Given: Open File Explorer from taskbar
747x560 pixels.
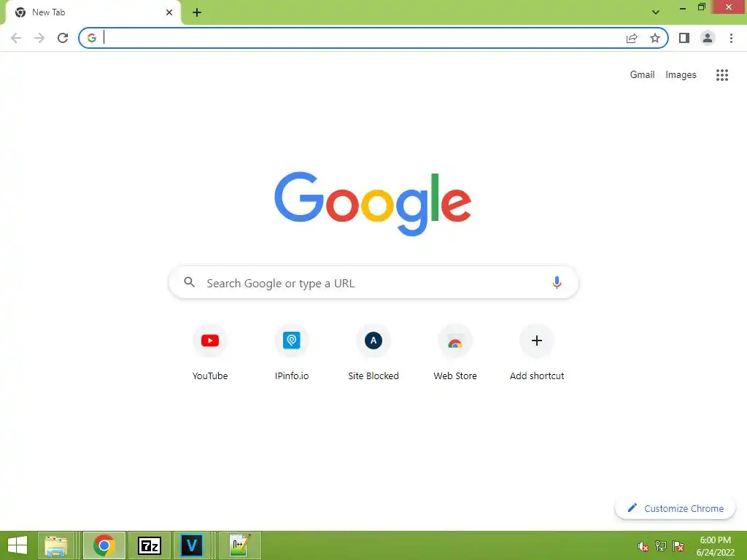Looking at the screenshot, I should 55,545.
